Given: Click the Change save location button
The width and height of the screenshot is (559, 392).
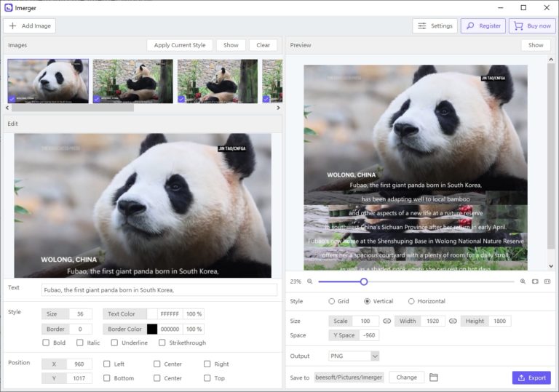Looking at the screenshot, I should 406,377.
